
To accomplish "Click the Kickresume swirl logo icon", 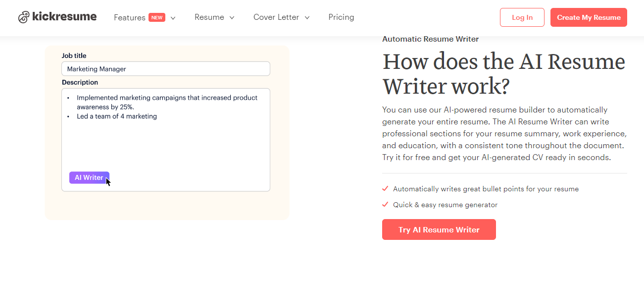I will point(24,17).
